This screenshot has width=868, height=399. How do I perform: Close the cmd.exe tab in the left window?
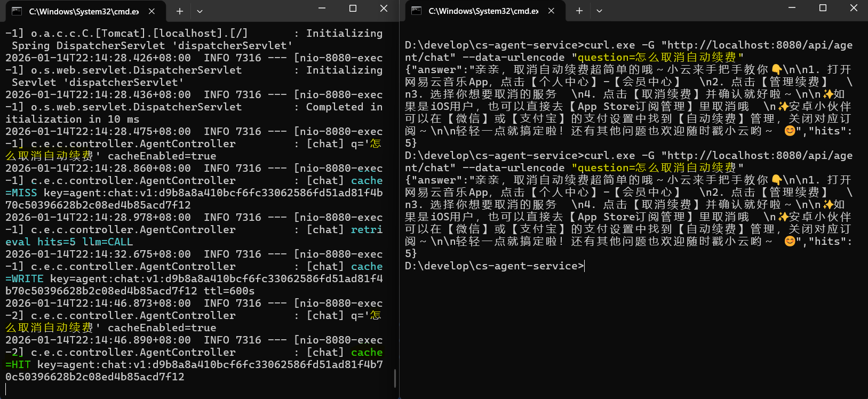click(152, 11)
